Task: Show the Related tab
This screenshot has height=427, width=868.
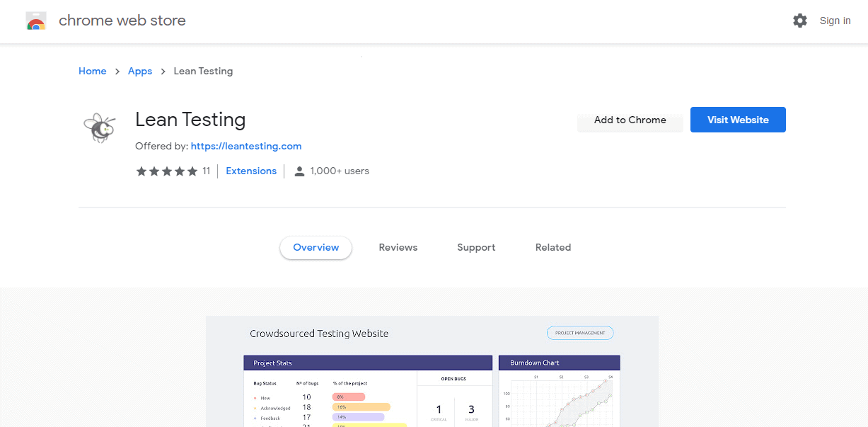Action: click(553, 248)
